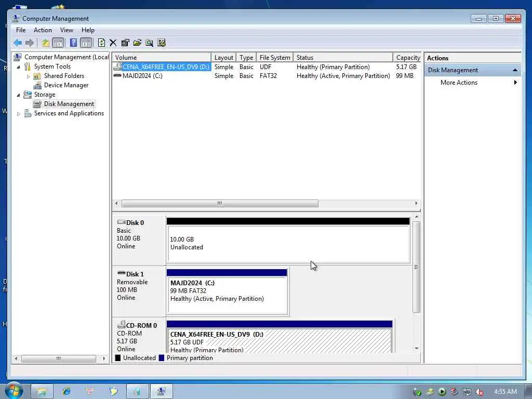Screen dimensions: 532x399
Task: Click the black Unallocated legend swatch
Action: [x=118, y=358]
